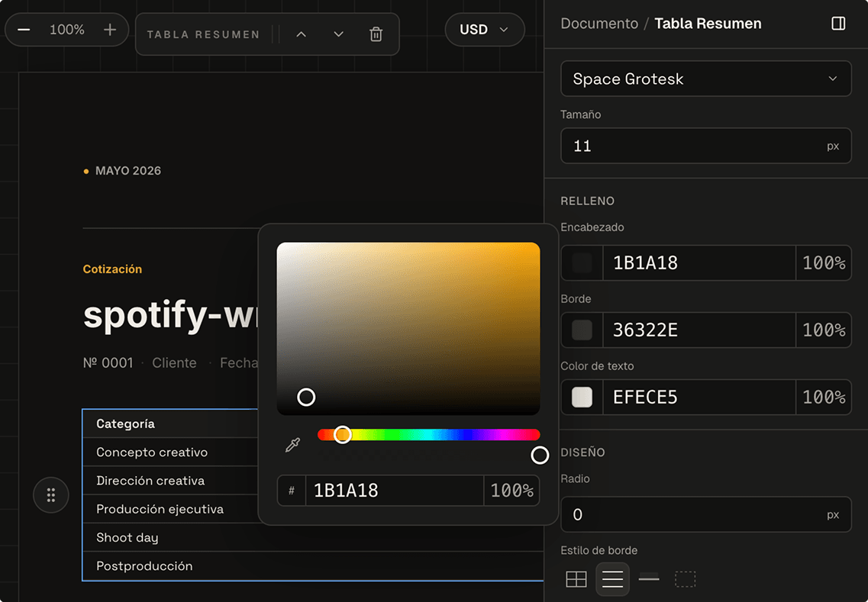The image size is (868, 602).
Task: Select the Dirección creativa table row
Action: point(170,480)
